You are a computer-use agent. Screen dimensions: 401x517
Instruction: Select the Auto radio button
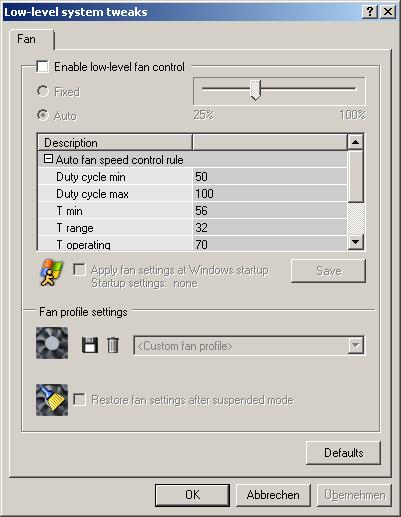point(43,115)
